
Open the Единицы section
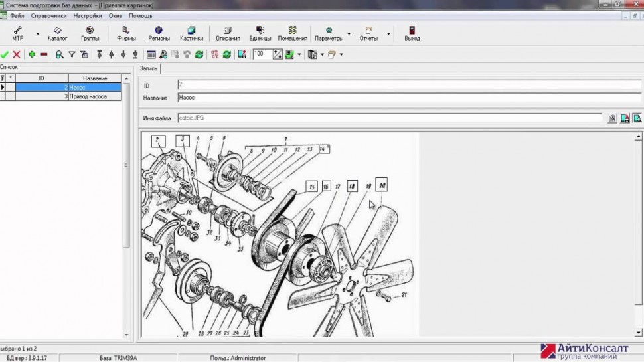point(260,33)
